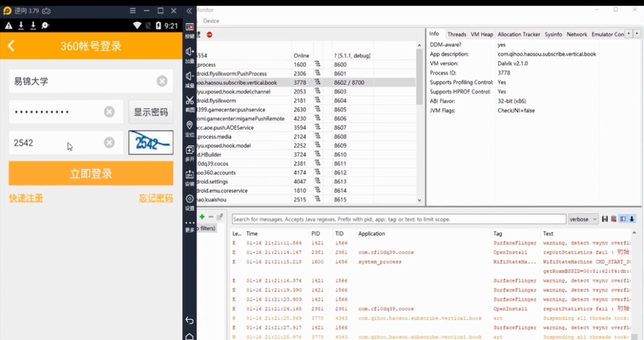Open the 按键 keyboard mapping tool
Screen dimensions: 644x340
(190, 30)
